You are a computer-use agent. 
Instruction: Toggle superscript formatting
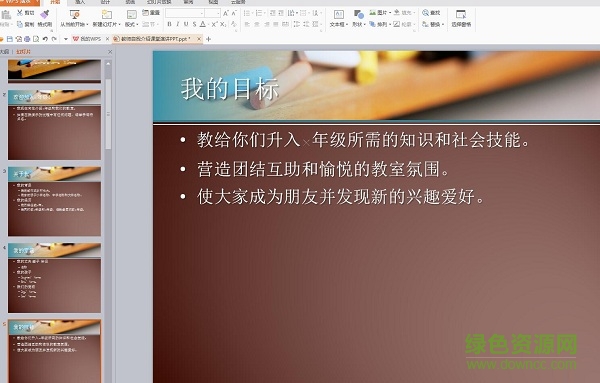pyautogui.click(x=215, y=24)
